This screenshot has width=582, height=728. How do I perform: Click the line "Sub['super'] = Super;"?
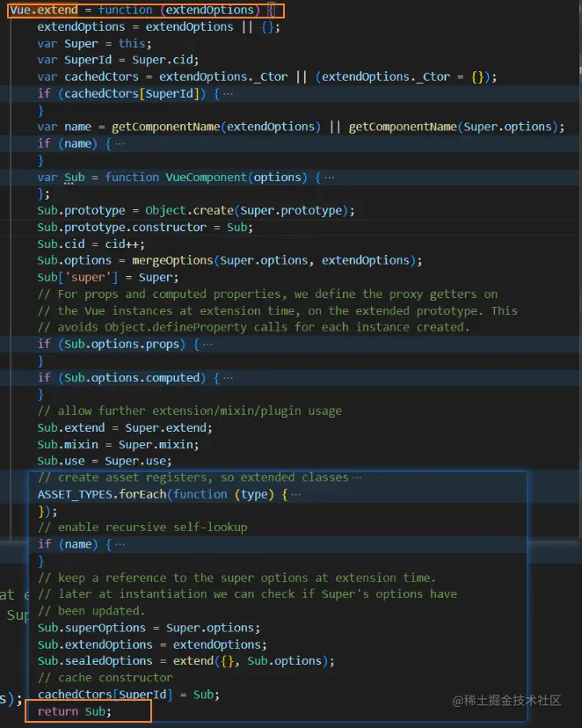point(107,278)
